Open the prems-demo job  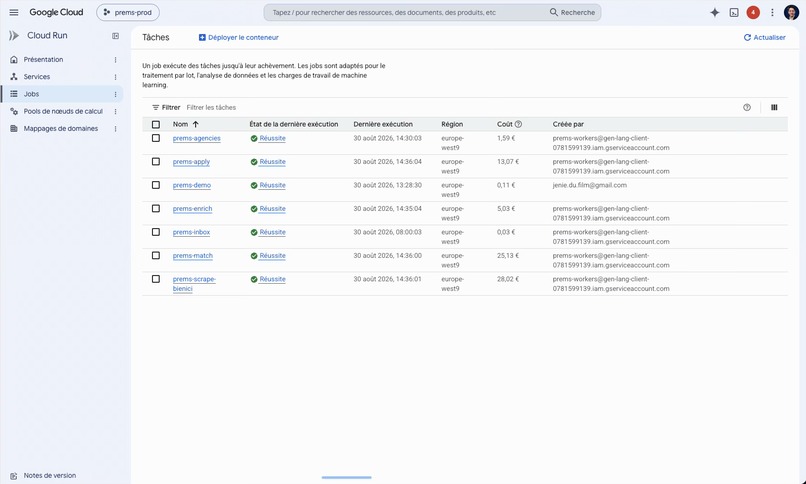192,185
